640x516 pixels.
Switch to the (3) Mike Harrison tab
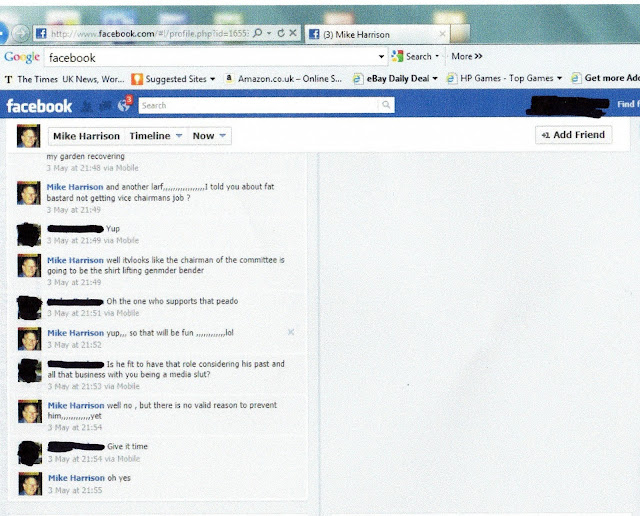pos(378,34)
